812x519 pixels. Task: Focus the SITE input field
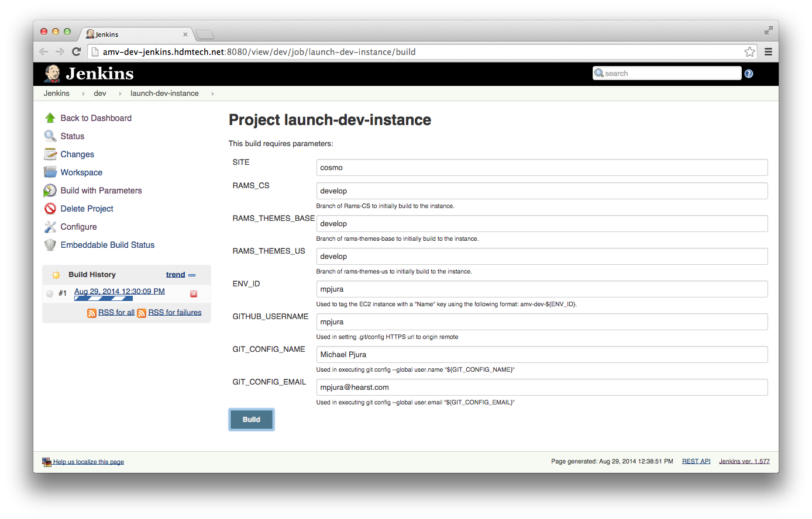point(542,168)
